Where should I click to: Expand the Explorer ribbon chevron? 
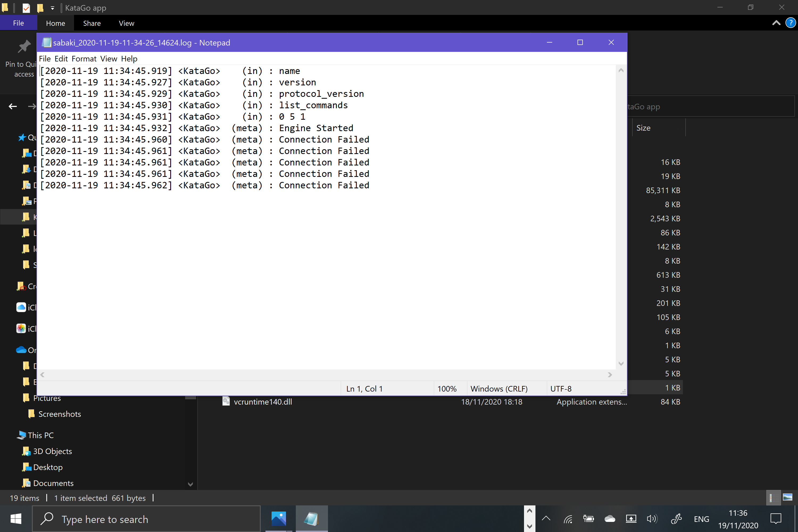pos(776,23)
